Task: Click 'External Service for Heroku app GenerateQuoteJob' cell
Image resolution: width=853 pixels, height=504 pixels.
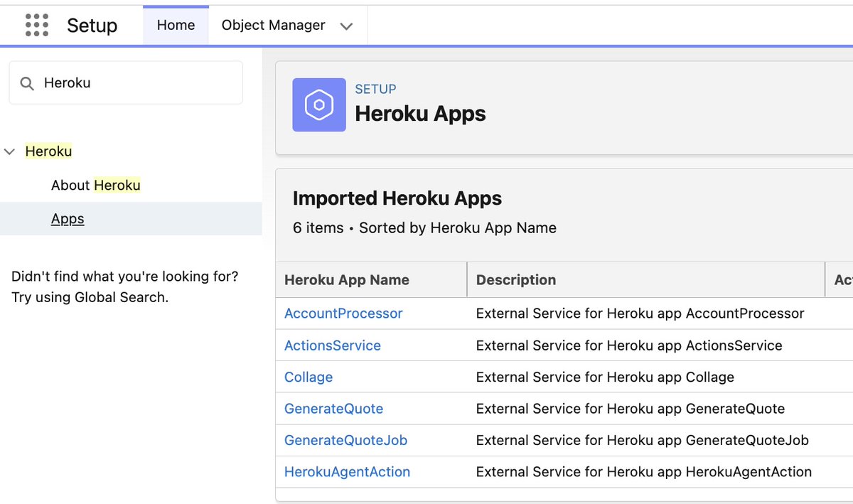Action: (x=643, y=440)
